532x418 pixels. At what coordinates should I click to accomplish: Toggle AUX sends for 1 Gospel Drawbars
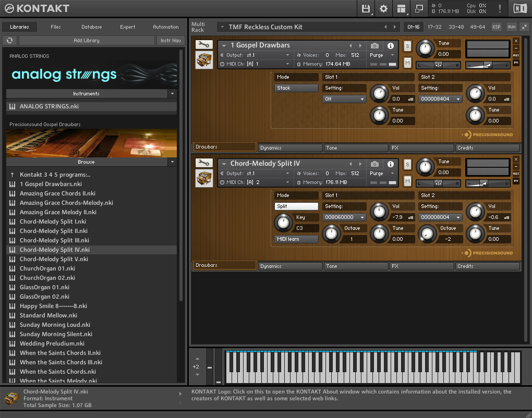(x=516, y=55)
